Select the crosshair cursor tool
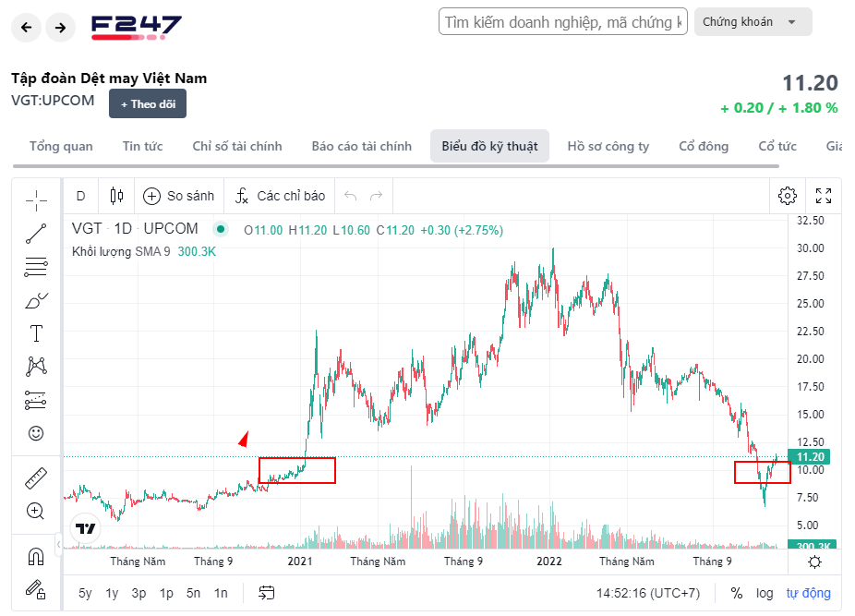 pos(36,200)
